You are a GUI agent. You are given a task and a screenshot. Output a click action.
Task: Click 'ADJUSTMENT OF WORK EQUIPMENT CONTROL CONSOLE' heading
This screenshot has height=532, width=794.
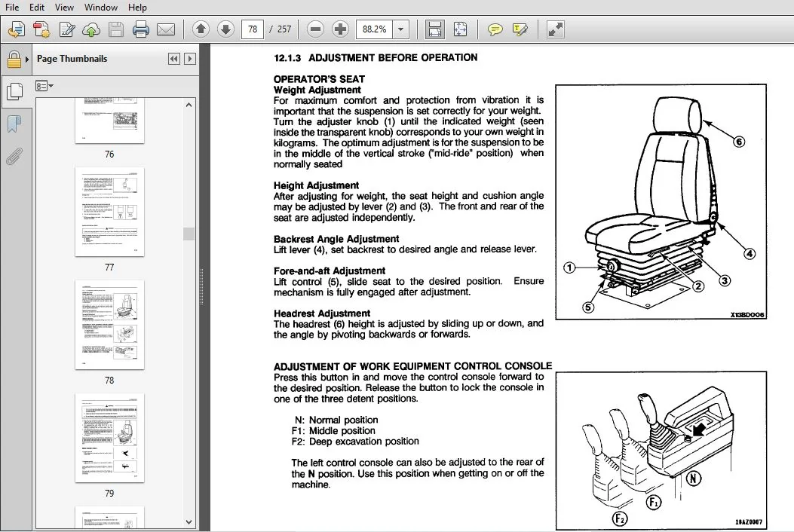pyautogui.click(x=412, y=366)
